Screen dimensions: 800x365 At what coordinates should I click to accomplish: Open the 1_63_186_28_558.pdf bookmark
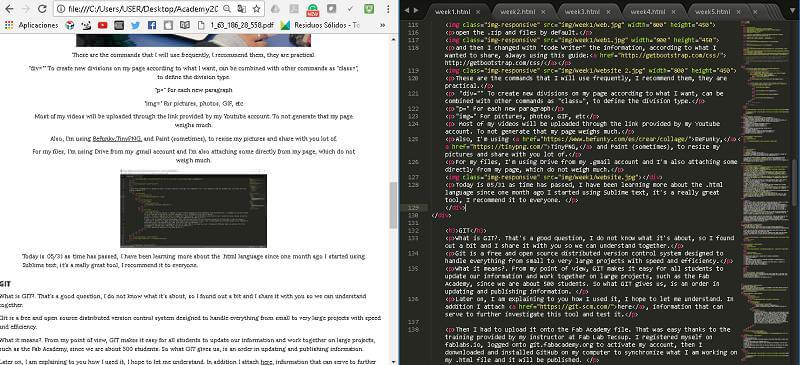(235, 25)
